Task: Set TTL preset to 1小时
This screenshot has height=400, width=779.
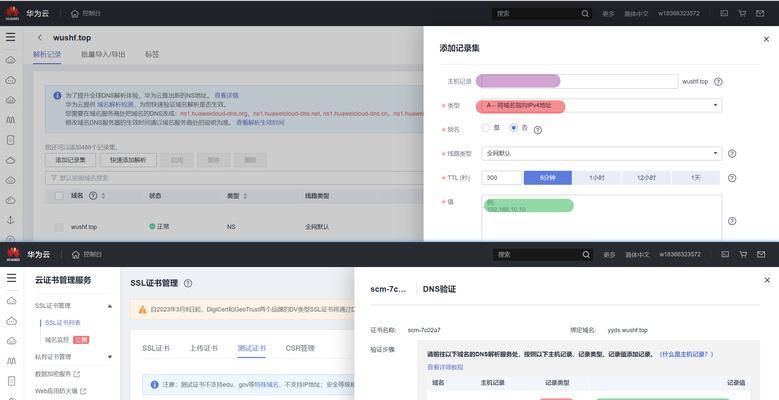Action: coord(597,177)
